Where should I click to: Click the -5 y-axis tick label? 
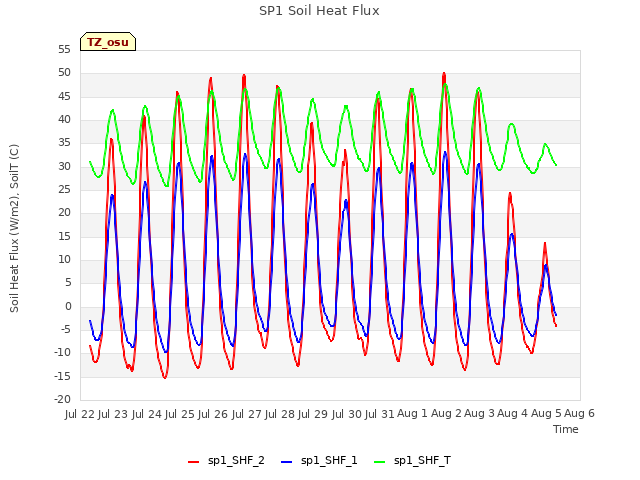(64, 329)
